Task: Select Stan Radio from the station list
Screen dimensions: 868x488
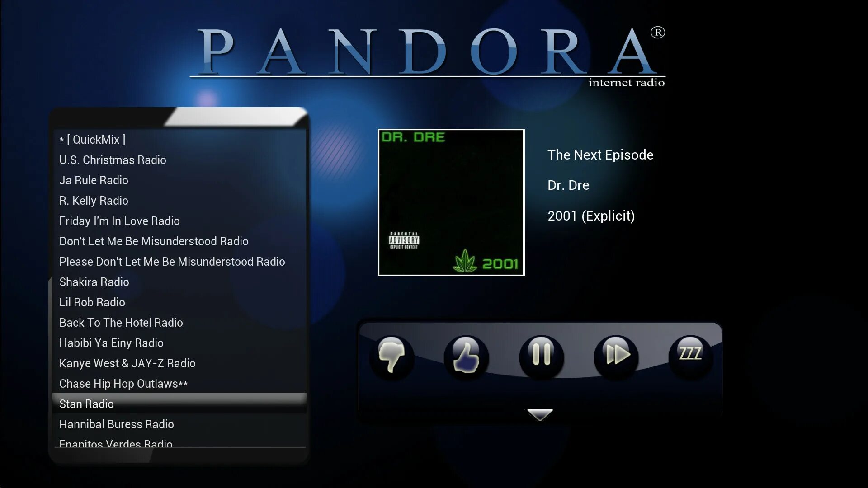Action: (x=86, y=404)
